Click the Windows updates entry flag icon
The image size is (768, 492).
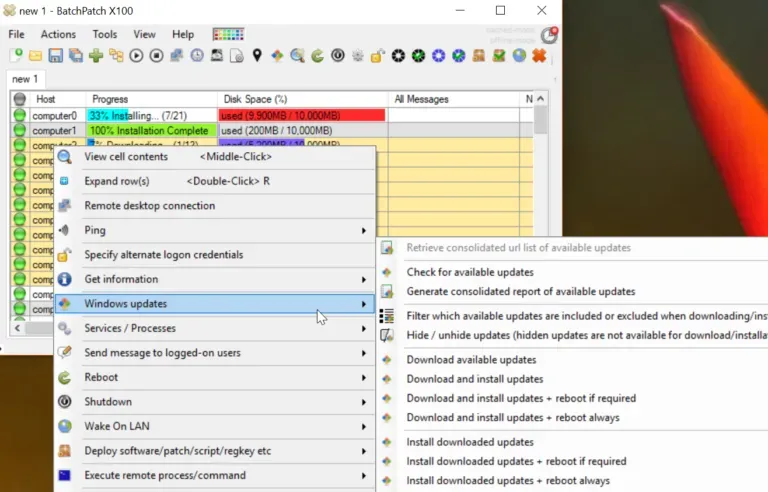(64, 304)
